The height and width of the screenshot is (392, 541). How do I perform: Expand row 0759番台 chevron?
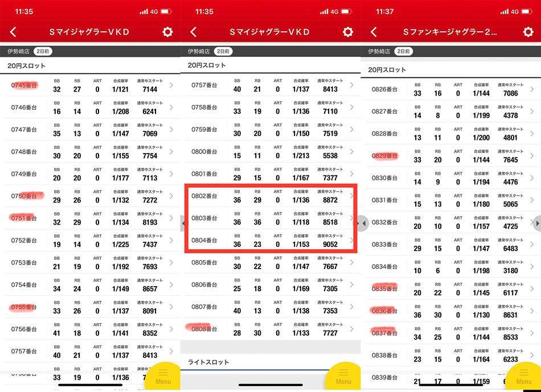tap(351, 129)
